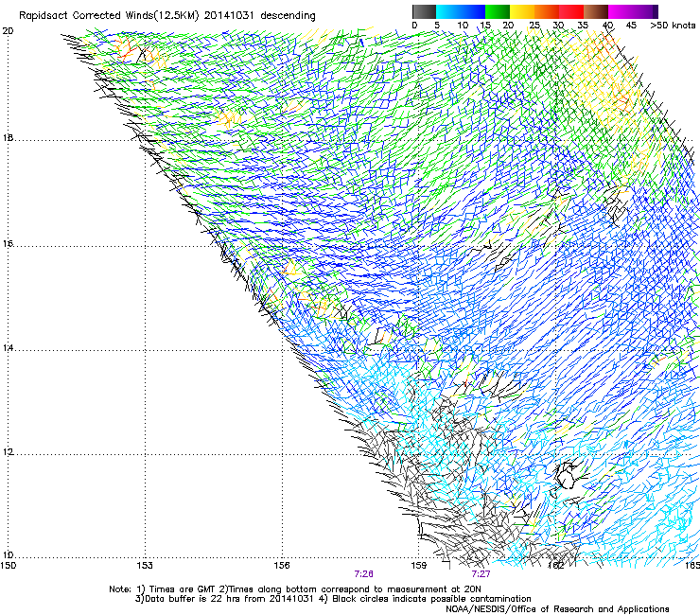Click the latitude label '10' on axis
This screenshot has width=700, height=615.
[8, 555]
